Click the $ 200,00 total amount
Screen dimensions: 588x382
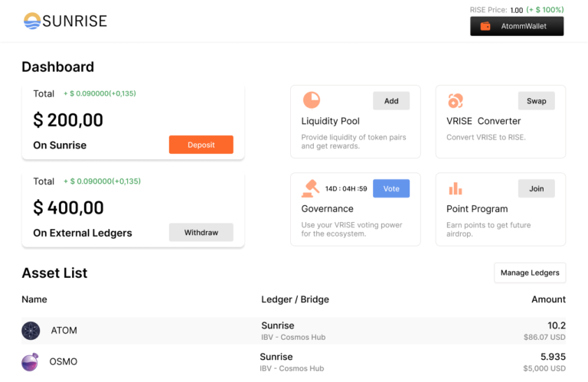coord(68,120)
